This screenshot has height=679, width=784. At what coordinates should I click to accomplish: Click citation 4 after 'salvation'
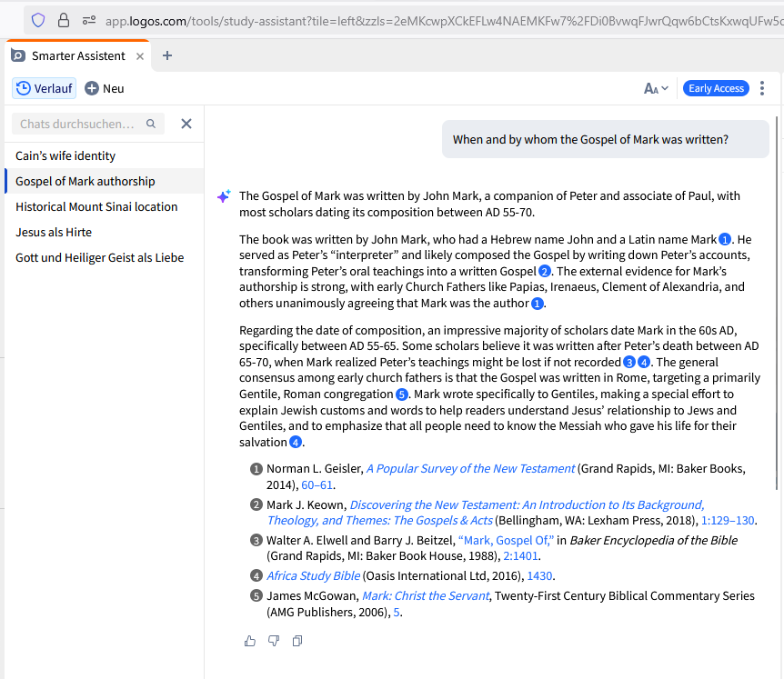296,442
